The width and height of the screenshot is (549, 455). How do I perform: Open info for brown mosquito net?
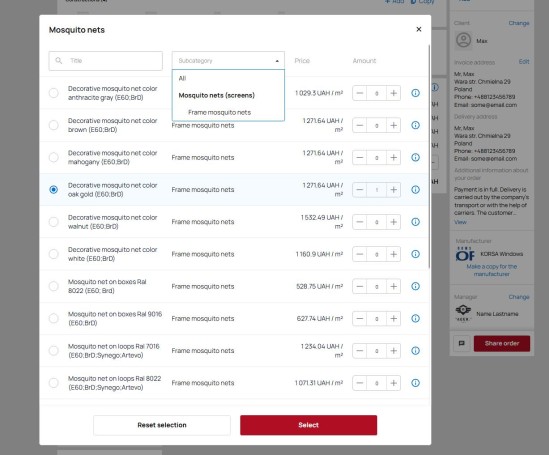point(415,125)
